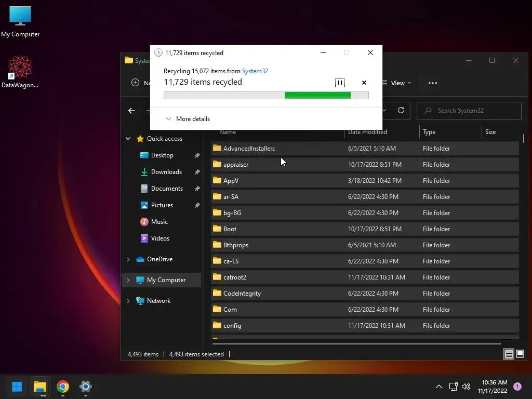Select the Boot folder row
The image size is (532, 399).
pos(365,229)
